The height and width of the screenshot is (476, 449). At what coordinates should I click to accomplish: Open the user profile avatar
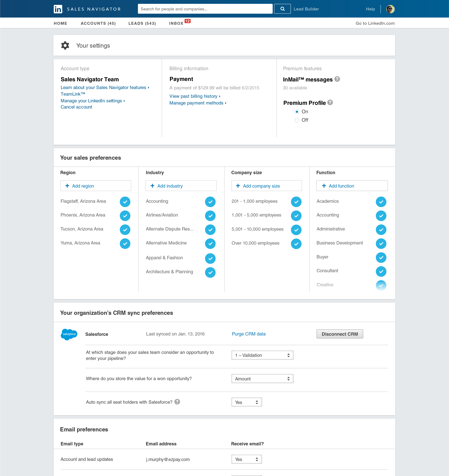(390, 9)
